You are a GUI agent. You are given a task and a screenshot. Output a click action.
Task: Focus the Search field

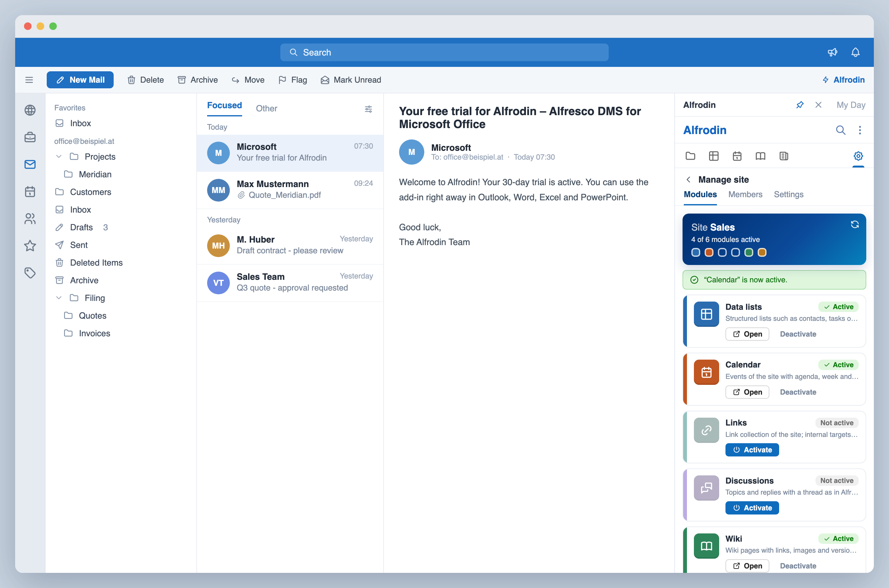coord(444,52)
